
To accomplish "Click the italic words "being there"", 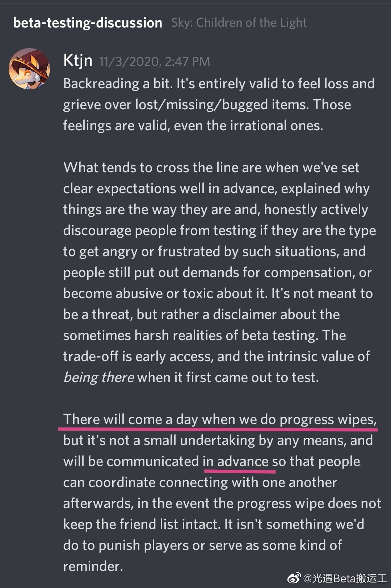I will pos(98,377).
